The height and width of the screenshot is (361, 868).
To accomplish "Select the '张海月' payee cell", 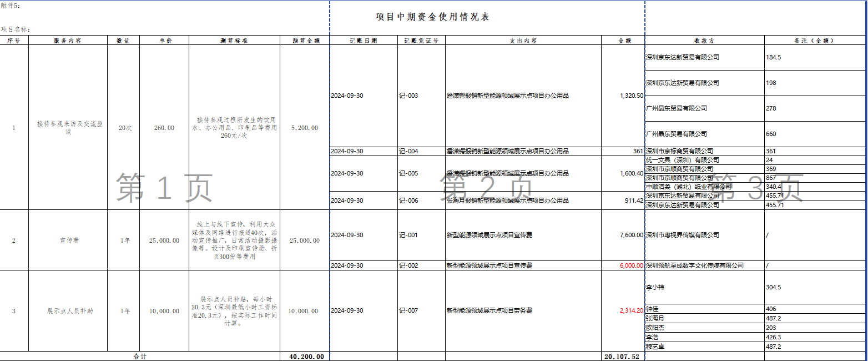I will pos(705,318).
